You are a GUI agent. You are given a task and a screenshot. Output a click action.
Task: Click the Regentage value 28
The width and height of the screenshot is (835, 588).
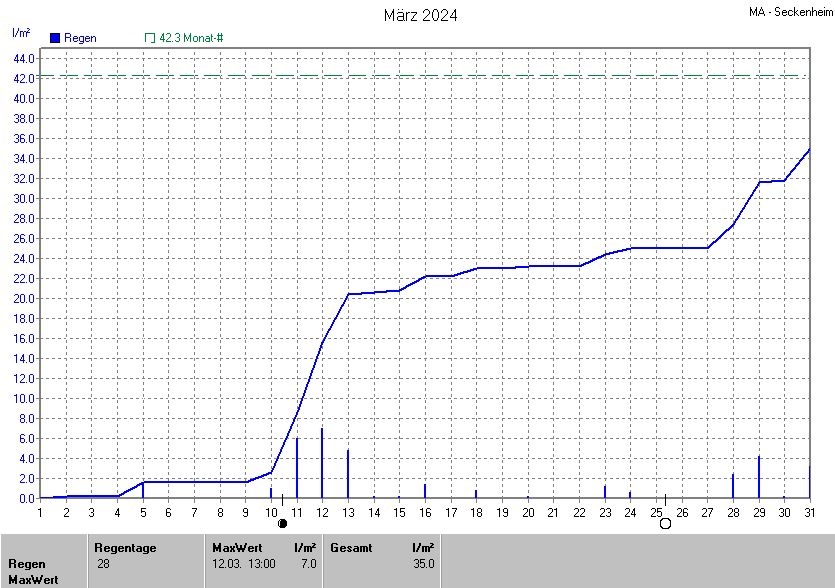point(104,564)
